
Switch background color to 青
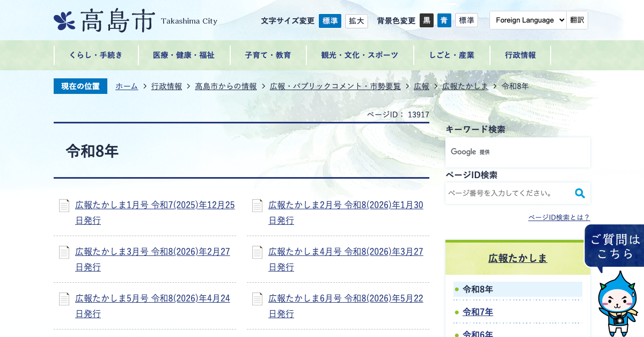click(444, 20)
